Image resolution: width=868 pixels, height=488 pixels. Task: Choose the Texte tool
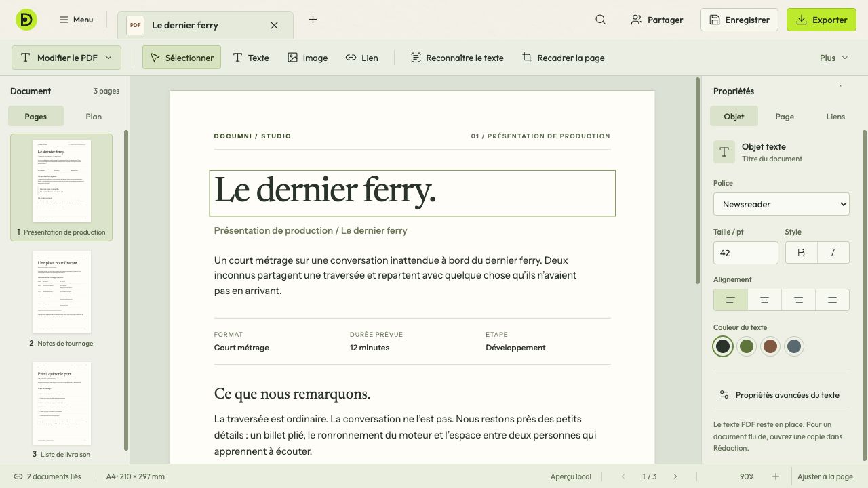tap(251, 58)
